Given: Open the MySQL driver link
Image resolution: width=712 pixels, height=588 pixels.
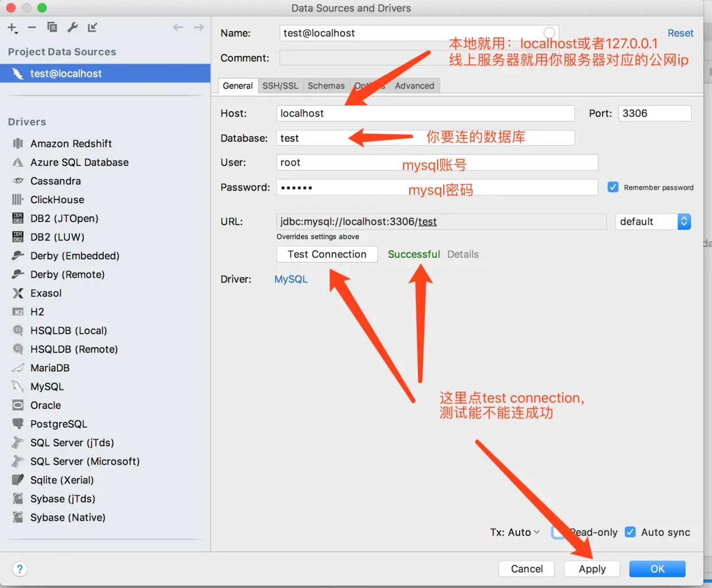Looking at the screenshot, I should 291,279.
